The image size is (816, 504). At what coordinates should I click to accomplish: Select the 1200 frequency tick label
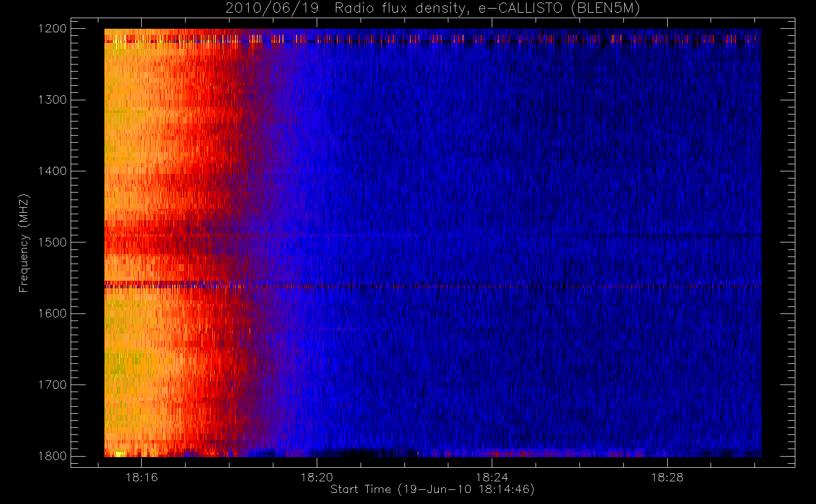[x=53, y=29]
